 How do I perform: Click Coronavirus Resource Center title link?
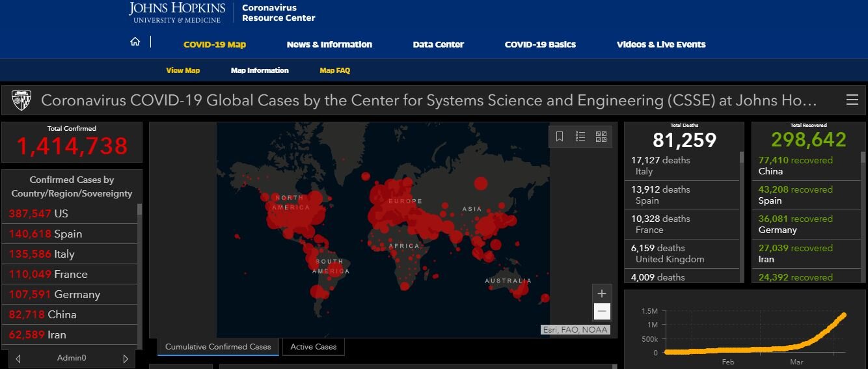pos(278,13)
